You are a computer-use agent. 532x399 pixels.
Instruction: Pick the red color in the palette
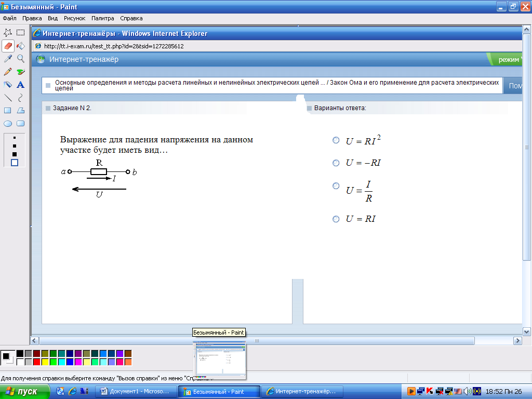[37, 362]
